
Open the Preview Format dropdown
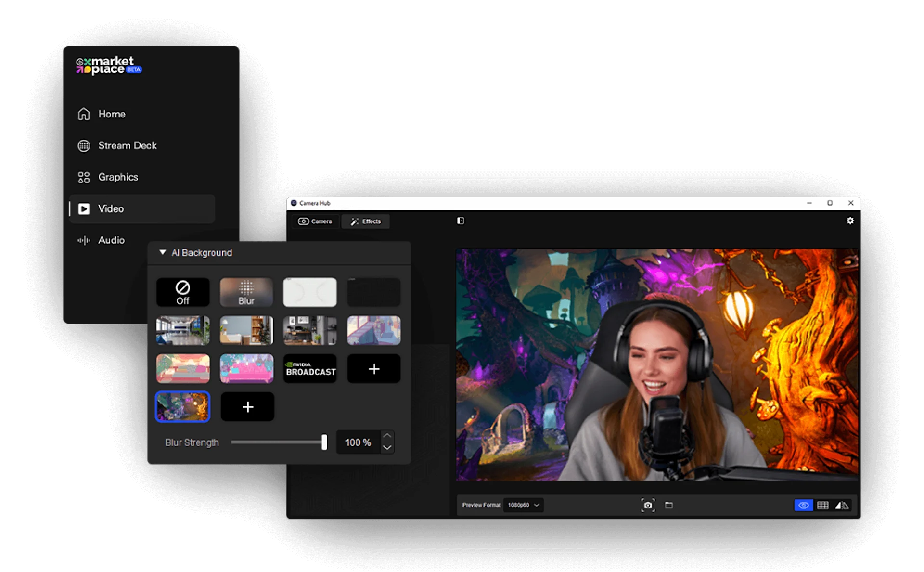(523, 505)
